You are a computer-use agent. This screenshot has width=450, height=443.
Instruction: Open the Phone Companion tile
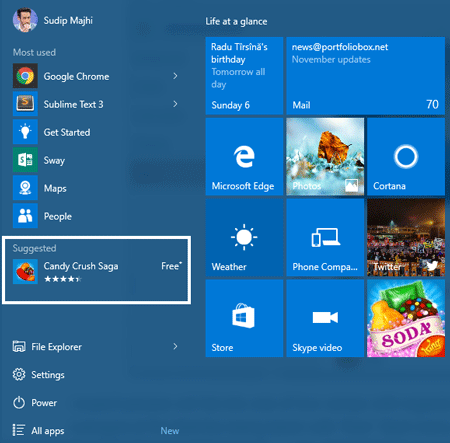coord(325,237)
